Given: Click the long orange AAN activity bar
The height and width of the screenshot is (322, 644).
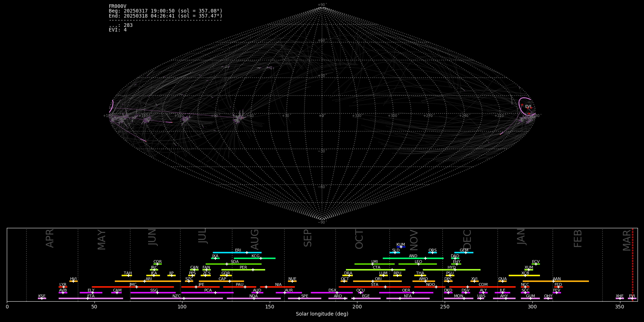Looking at the screenshot, I should (556, 281).
